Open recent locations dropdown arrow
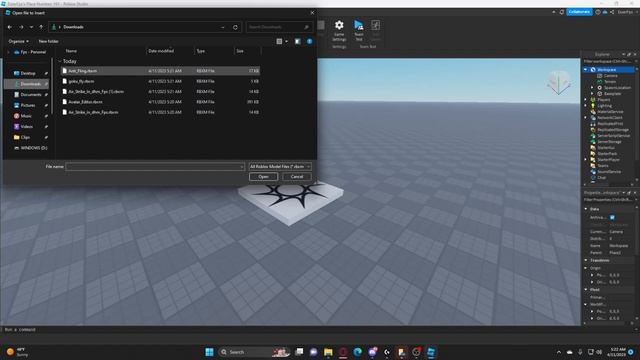This screenshot has width=640, height=360. coord(31,27)
